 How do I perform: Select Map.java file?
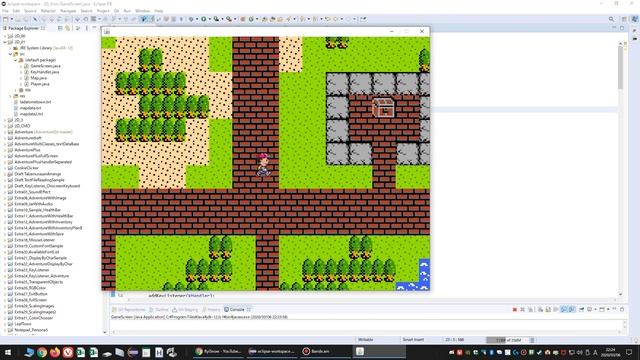38,78
